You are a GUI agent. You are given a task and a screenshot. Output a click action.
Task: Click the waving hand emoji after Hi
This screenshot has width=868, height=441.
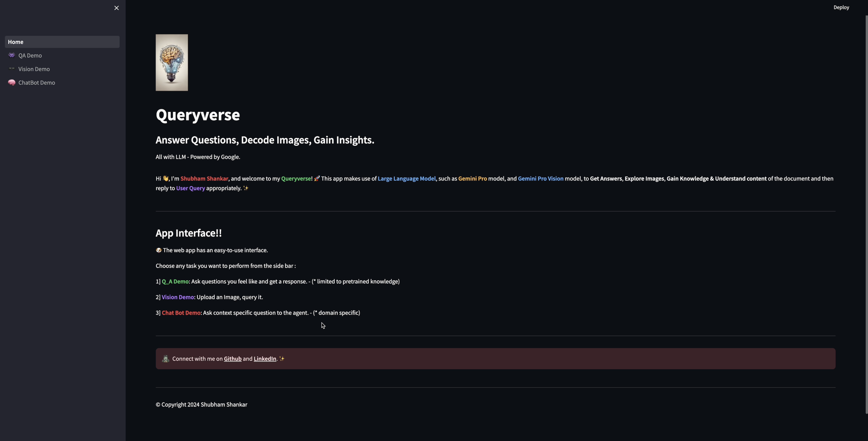pyautogui.click(x=165, y=178)
